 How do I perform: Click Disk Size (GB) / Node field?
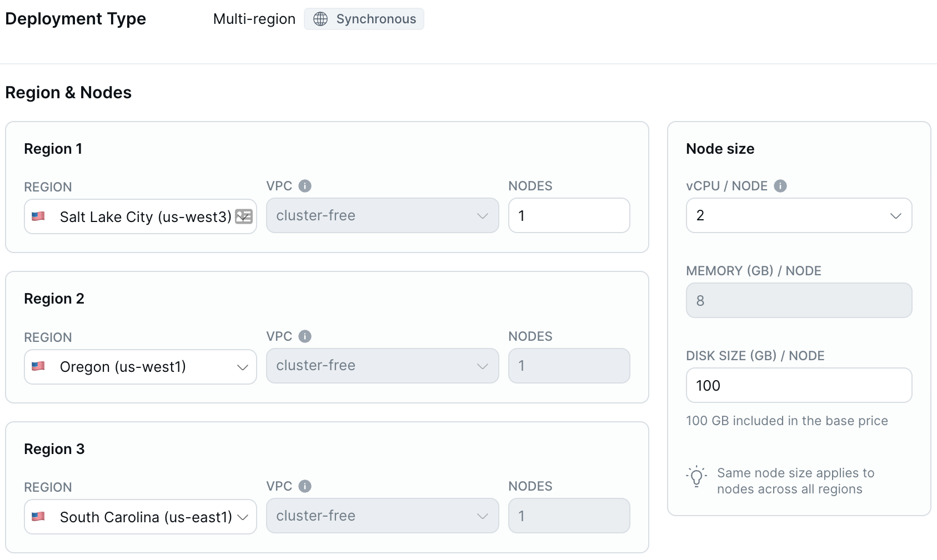[799, 385]
